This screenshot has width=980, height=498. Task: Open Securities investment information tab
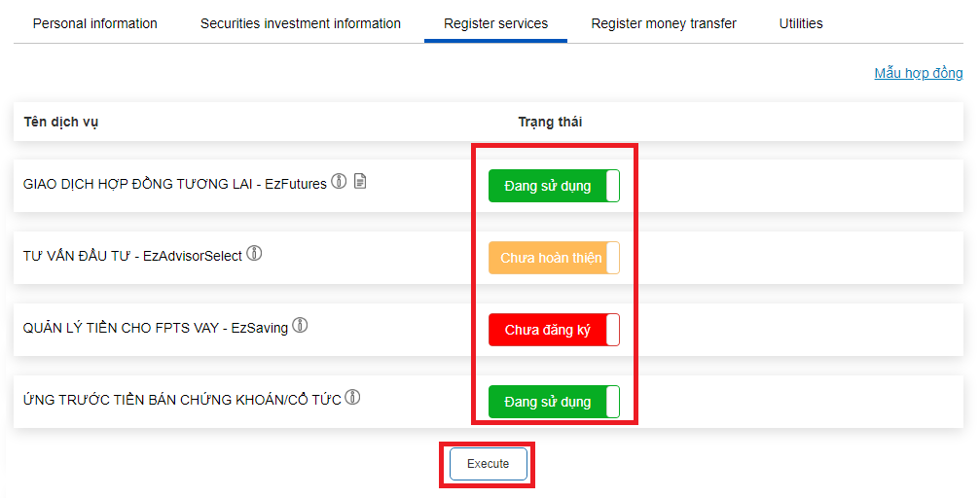tap(301, 23)
